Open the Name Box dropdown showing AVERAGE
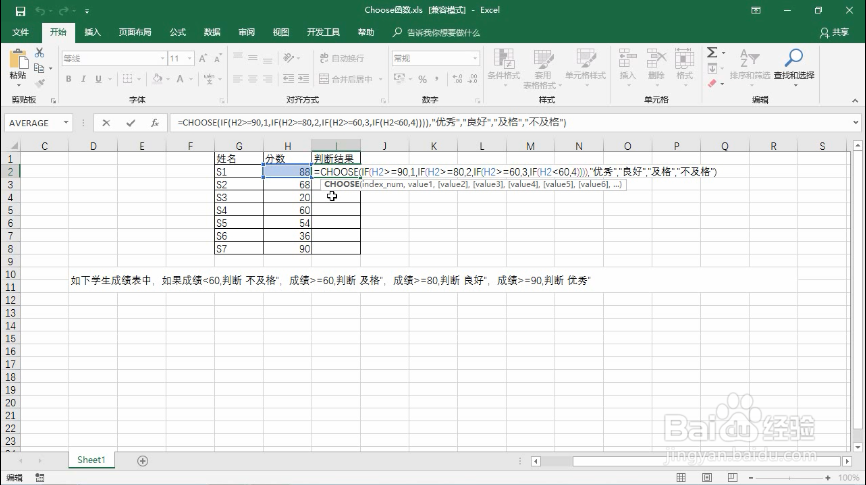The image size is (866, 485). tap(66, 123)
